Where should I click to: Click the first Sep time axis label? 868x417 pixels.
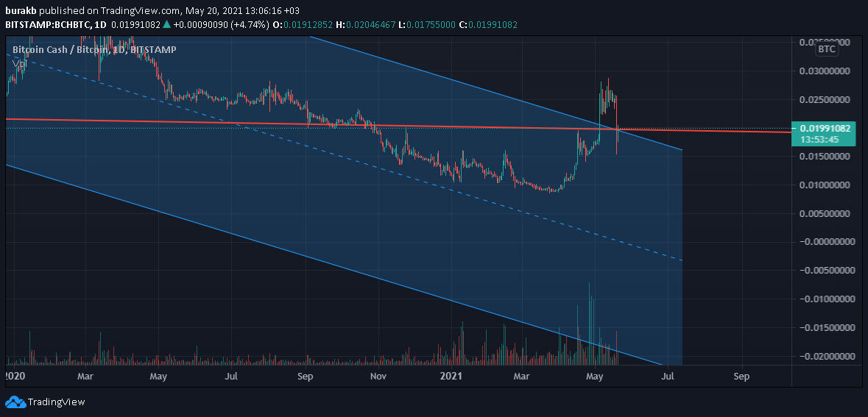pyautogui.click(x=305, y=377)
